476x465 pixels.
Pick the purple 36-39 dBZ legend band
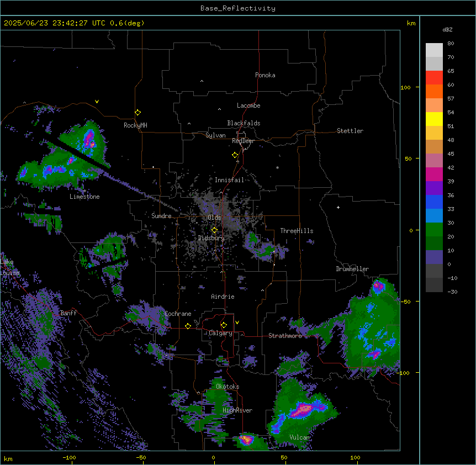pyautogui.click(x=434, y=188)
